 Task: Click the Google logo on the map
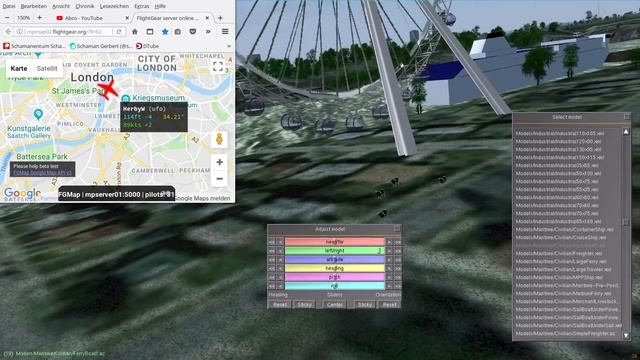[x=22, y=193]
